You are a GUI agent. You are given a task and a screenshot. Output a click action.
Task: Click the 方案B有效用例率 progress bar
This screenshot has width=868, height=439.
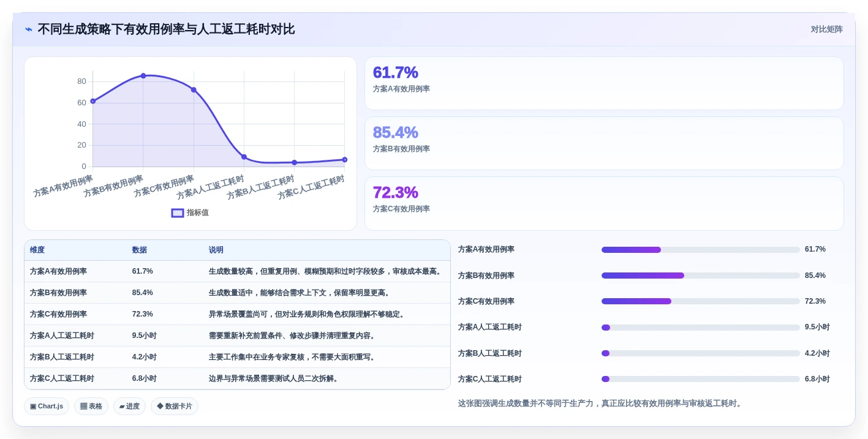pyautogui.click(x=701, y=276)
